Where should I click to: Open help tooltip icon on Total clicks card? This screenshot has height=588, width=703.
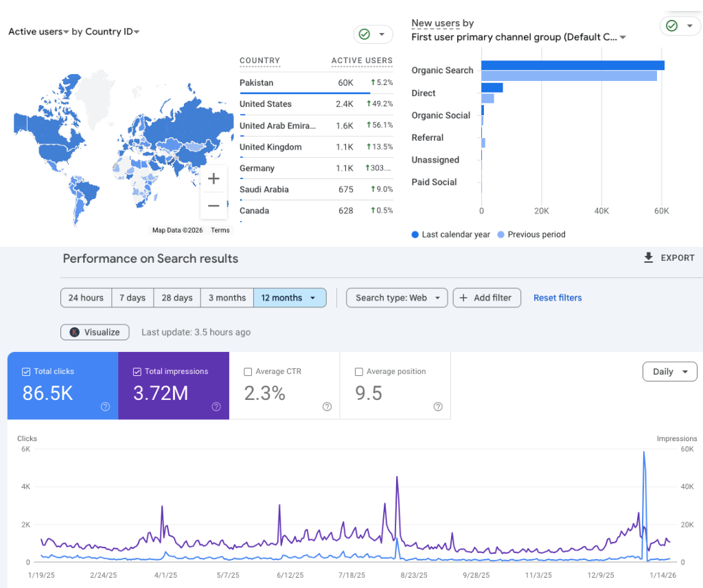point(104,407)
